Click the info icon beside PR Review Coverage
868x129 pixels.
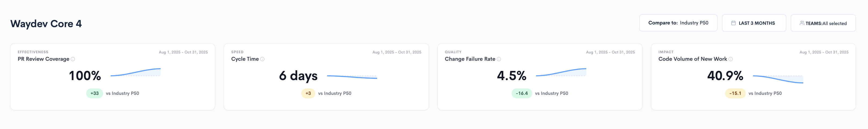73,59
